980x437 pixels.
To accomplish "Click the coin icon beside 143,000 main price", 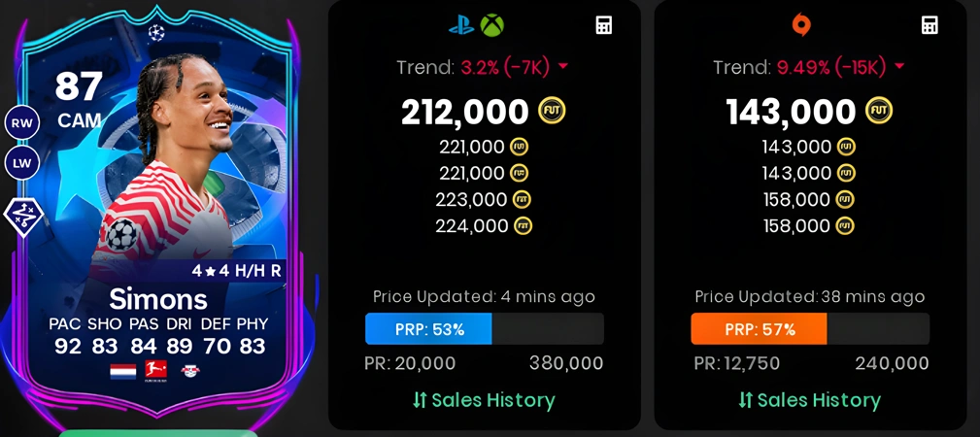I will [x=879, y=111].
